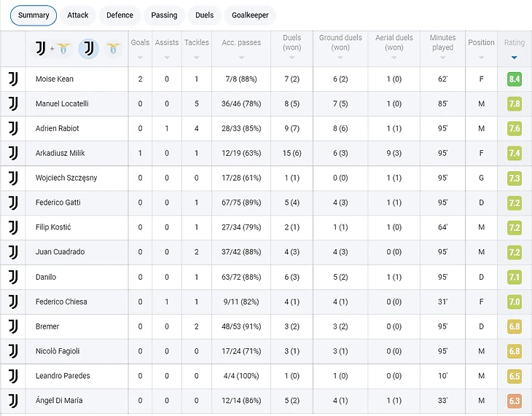Image resolution: width=532 pixels, height=416 pixels.
Task: Click Juventus crest beside Federico Gatti
Action: [x=13, y=203]
